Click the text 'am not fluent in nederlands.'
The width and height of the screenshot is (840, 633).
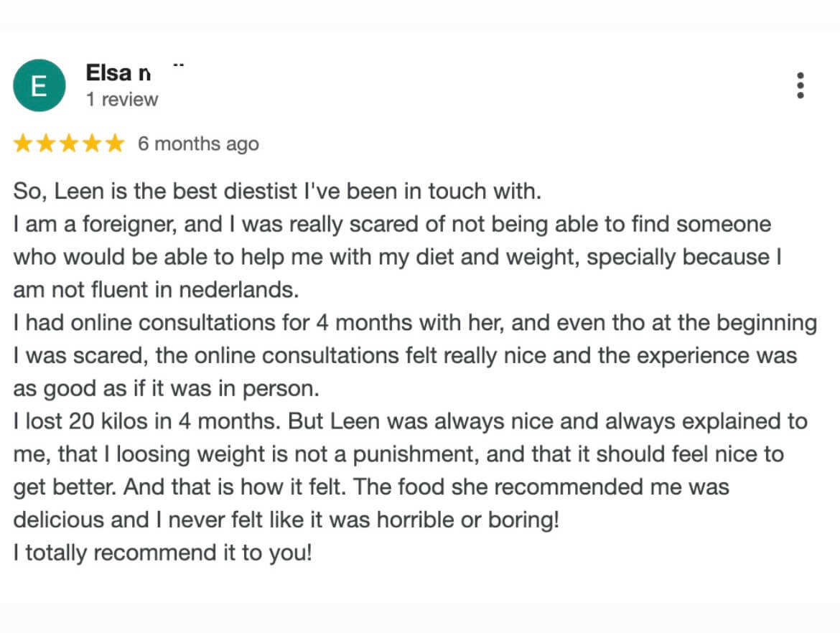tap(156, 290)
